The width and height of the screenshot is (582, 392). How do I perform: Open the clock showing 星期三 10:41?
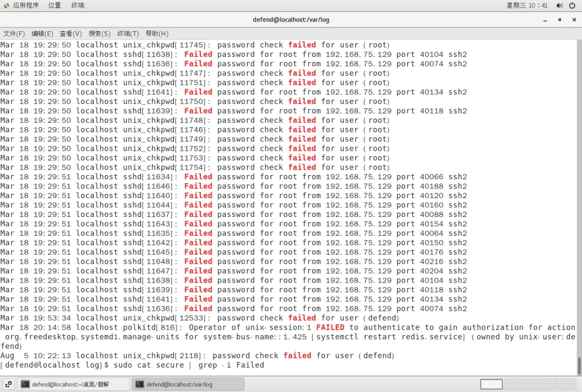(527, 5)
